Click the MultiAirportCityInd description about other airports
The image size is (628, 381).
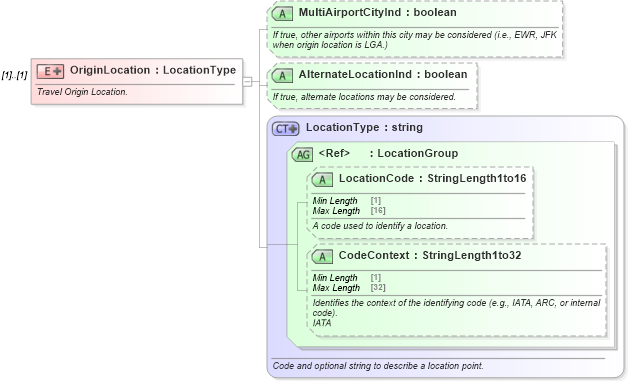coord(415,40)
